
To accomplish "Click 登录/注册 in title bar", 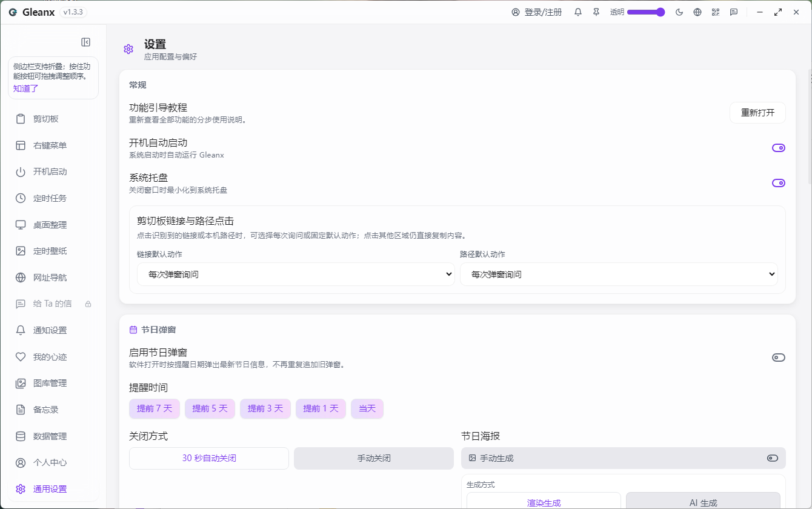I will (x=536, y=12).
